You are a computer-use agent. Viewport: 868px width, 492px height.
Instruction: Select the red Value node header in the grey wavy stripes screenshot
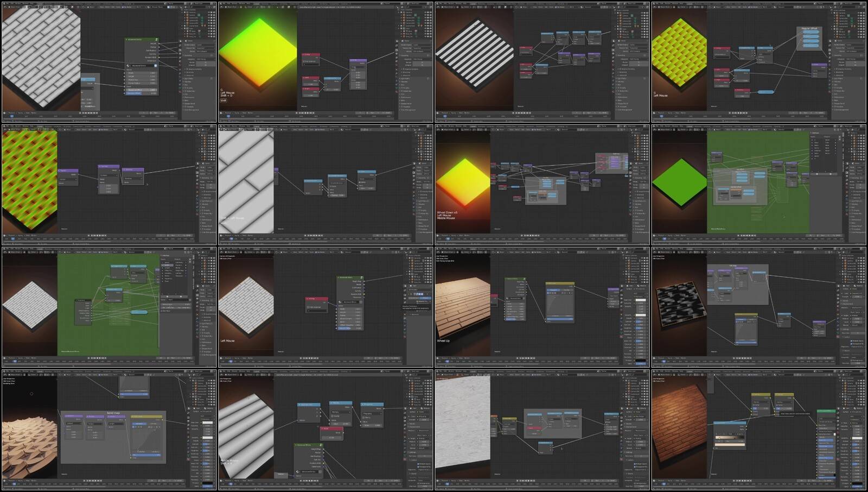tap(331, 428)
